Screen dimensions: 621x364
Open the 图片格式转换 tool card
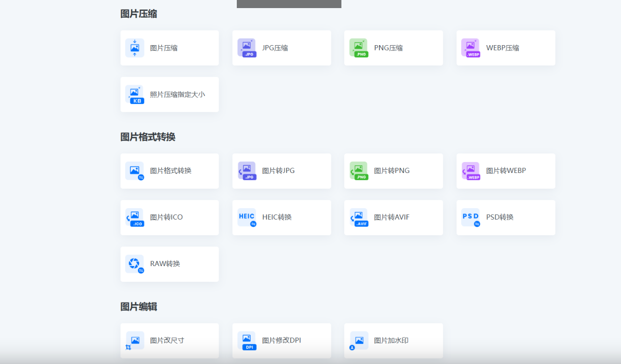[x=171, y=171]
